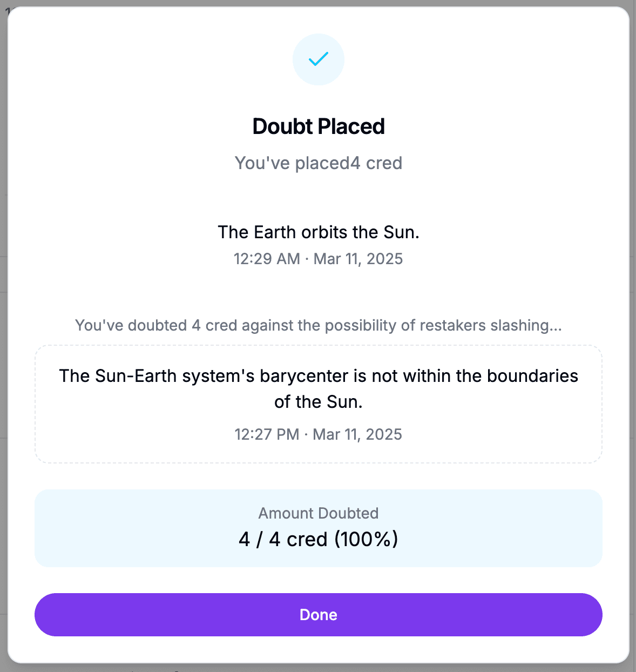Screen dimensions: 636x672
Task: Click the "of the Sun." second text line
Action: [319, 402]
